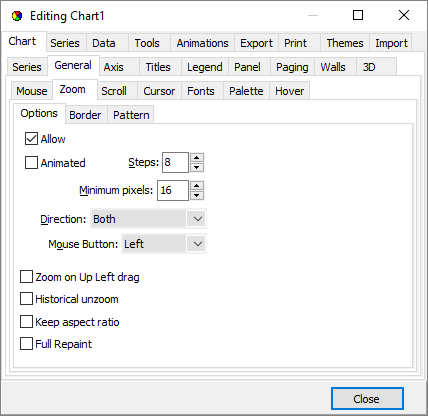Go to the Palette tab
The image size is (428, 416).
246,91
